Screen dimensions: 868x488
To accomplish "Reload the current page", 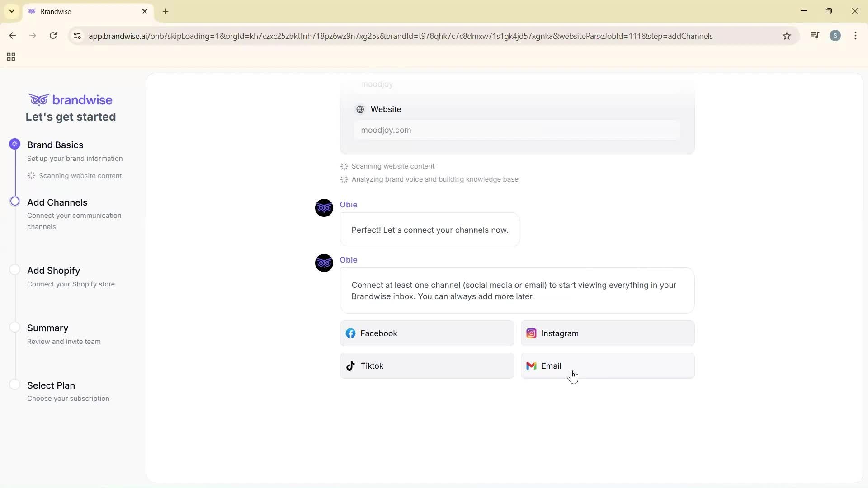I will 53,36.
